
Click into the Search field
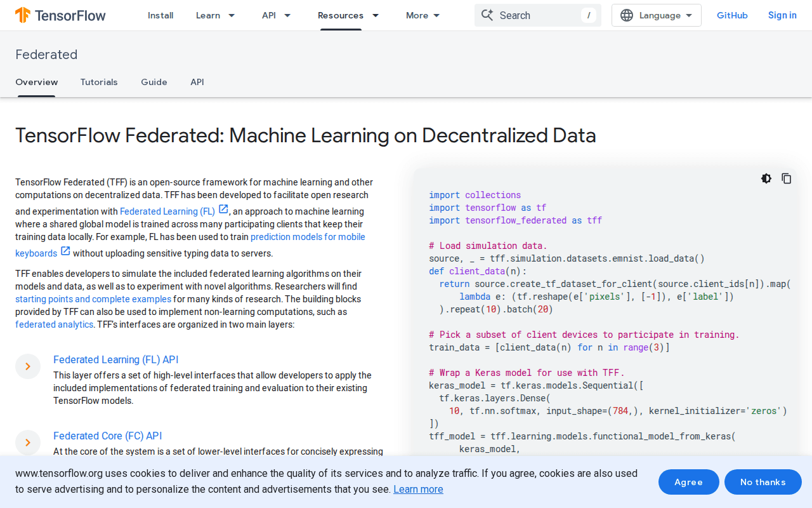[538, 15]
